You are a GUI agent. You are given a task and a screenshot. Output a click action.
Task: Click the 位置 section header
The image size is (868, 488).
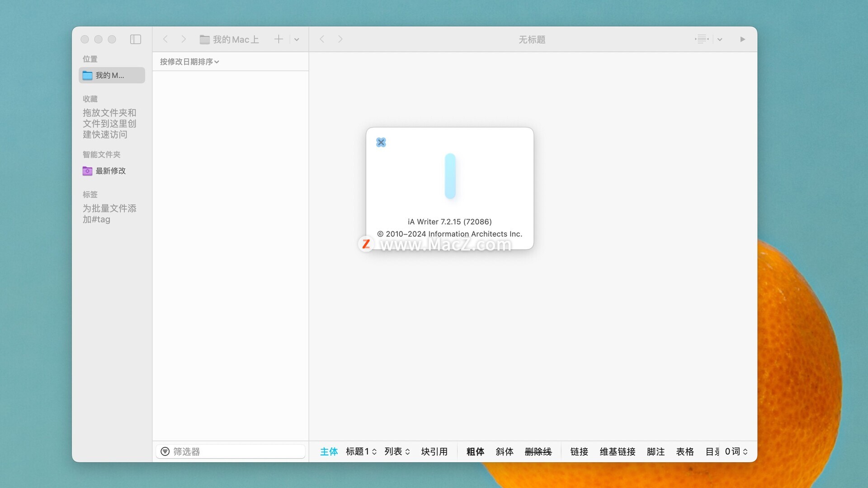coord(90,59)
